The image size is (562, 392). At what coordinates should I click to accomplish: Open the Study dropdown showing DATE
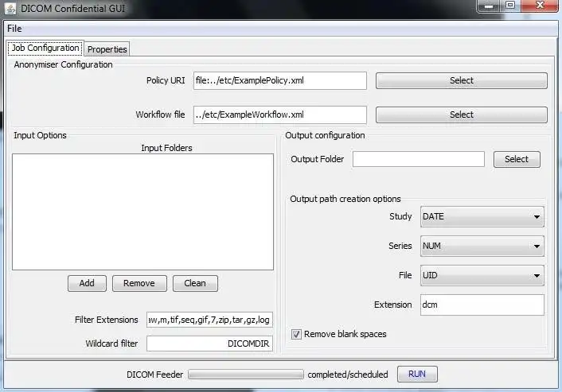[482, 216]
